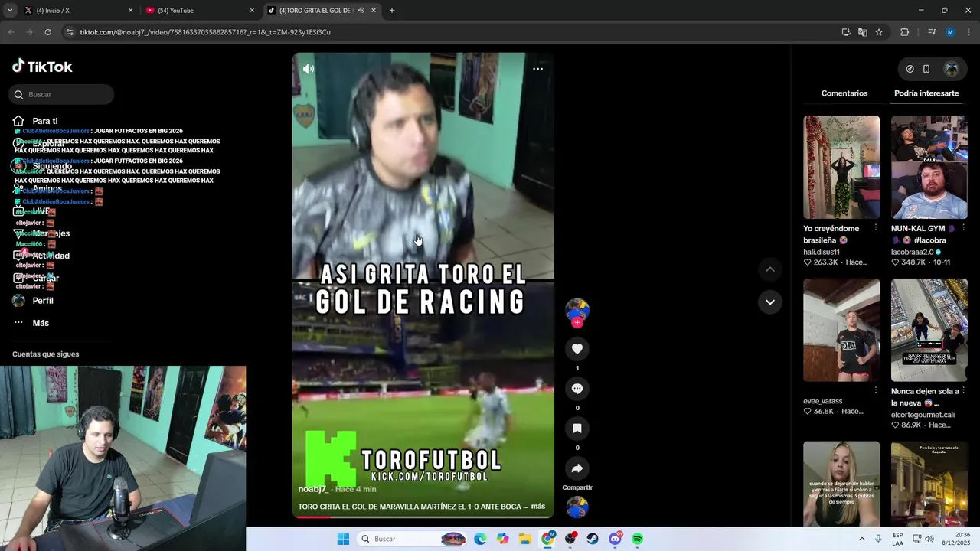
Task: Open the 'Yo creyéndome brasileña' video thumbnail
Action: (x=841, y=167)
